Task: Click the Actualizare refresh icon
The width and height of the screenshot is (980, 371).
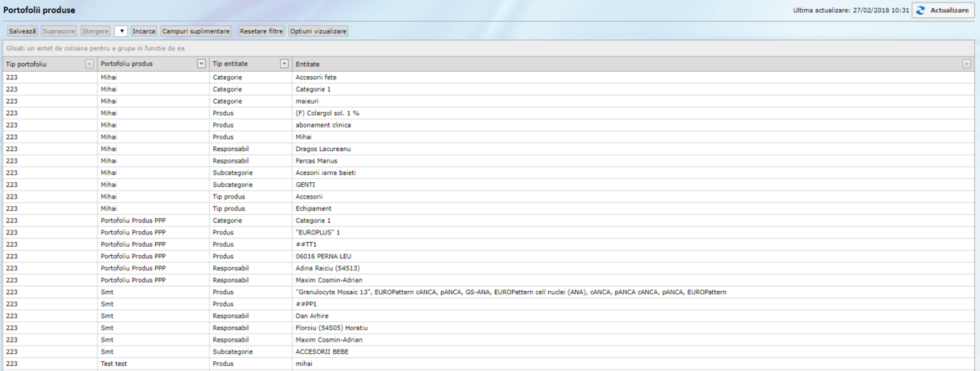Action: [920, 11]
